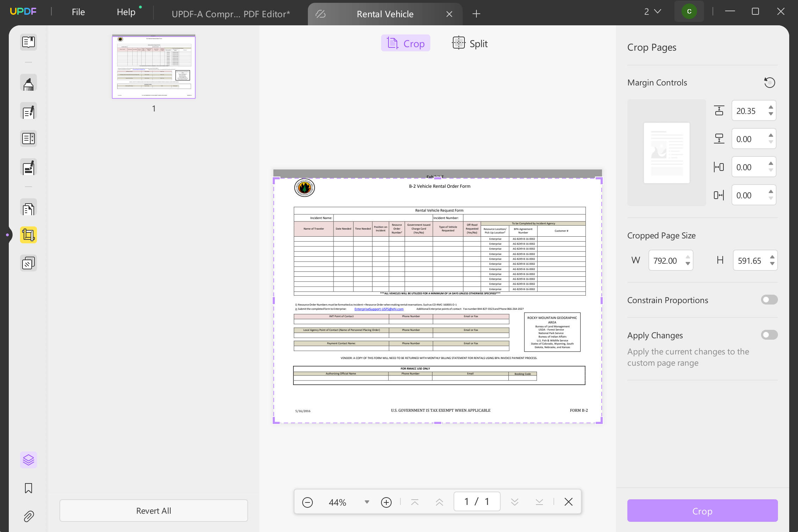Screen dimensions: 798x532
Task: Select the Crop tool in the sidebar
Action: coord(28,235)
